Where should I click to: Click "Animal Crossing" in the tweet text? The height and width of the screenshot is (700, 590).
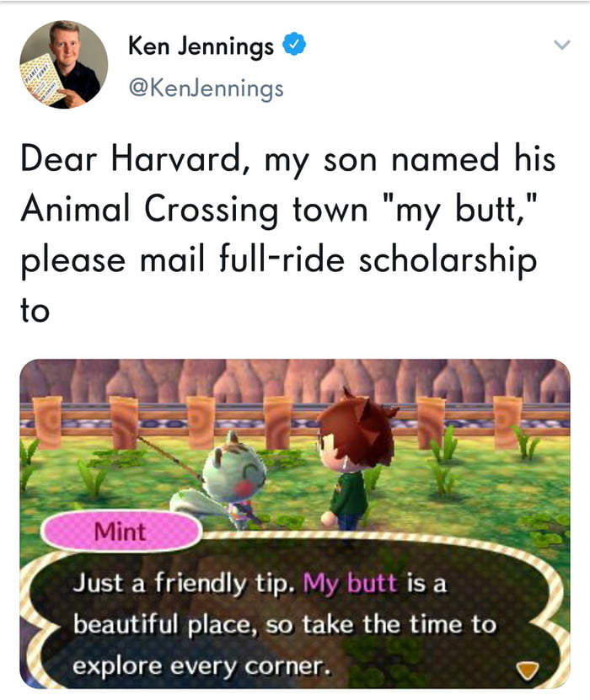point(148,210)
